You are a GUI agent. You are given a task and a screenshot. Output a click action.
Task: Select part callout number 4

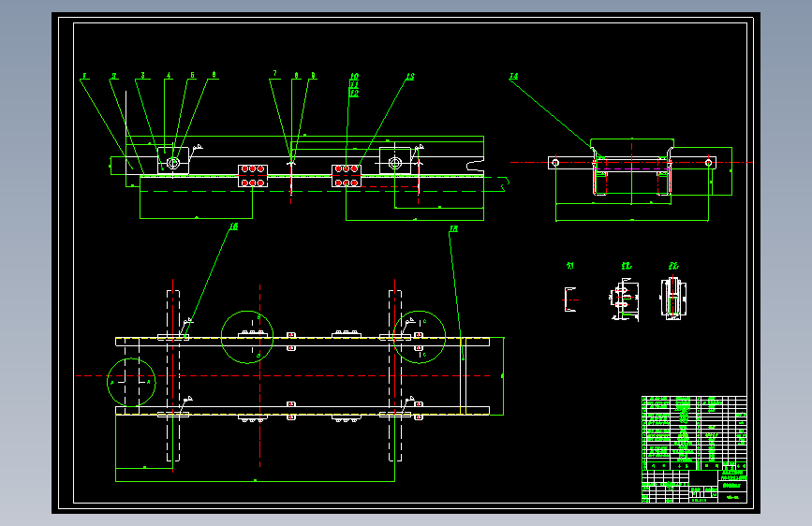click(169, 76)
